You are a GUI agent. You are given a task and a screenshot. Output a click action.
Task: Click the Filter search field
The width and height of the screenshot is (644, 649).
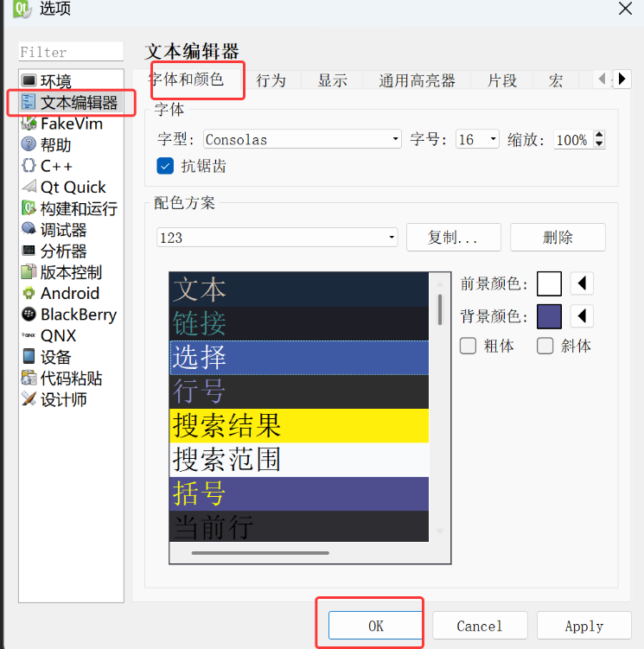(71, 52)
